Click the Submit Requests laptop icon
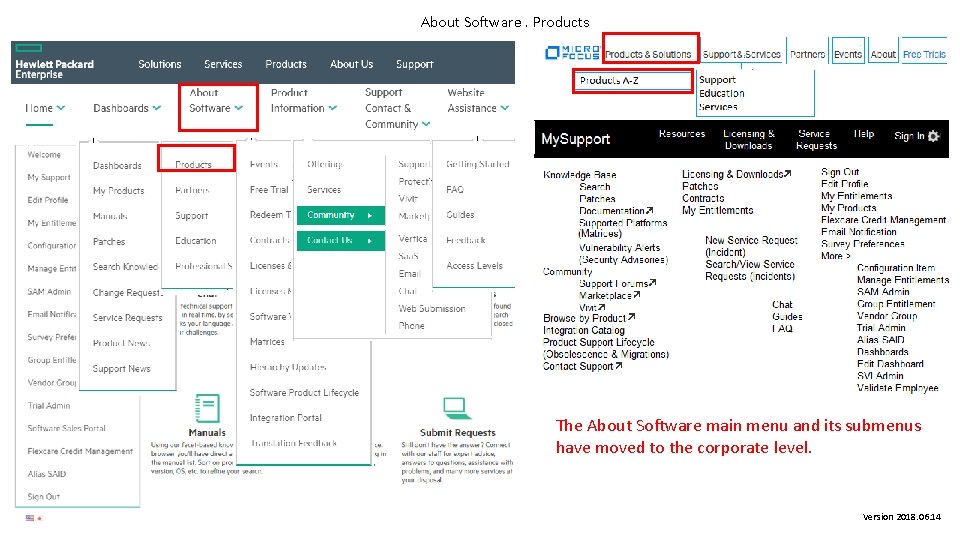The width and height of the screenshot is (960, 540). coord(456,407)
